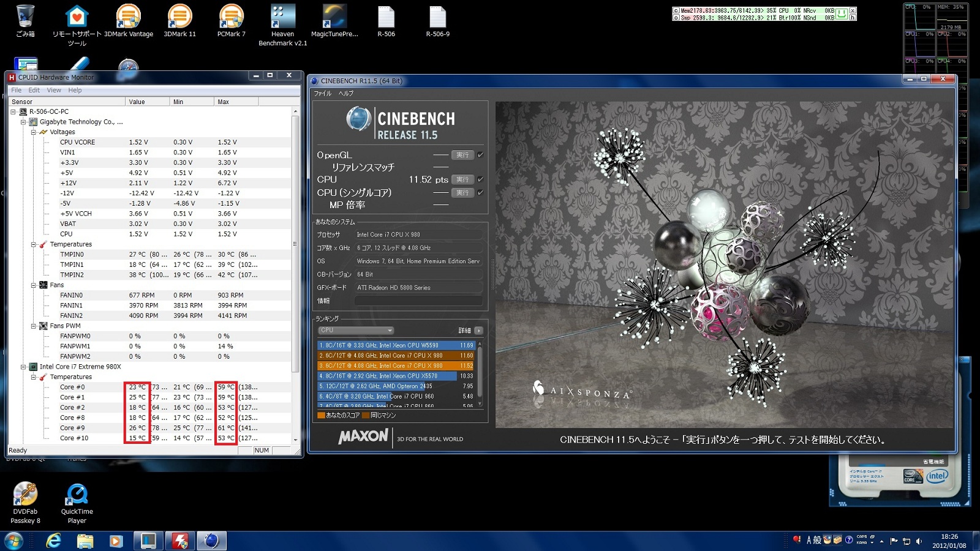
Task: Toggle the CPU test checkbox in CINEBENCH
Action: (480, 179)
